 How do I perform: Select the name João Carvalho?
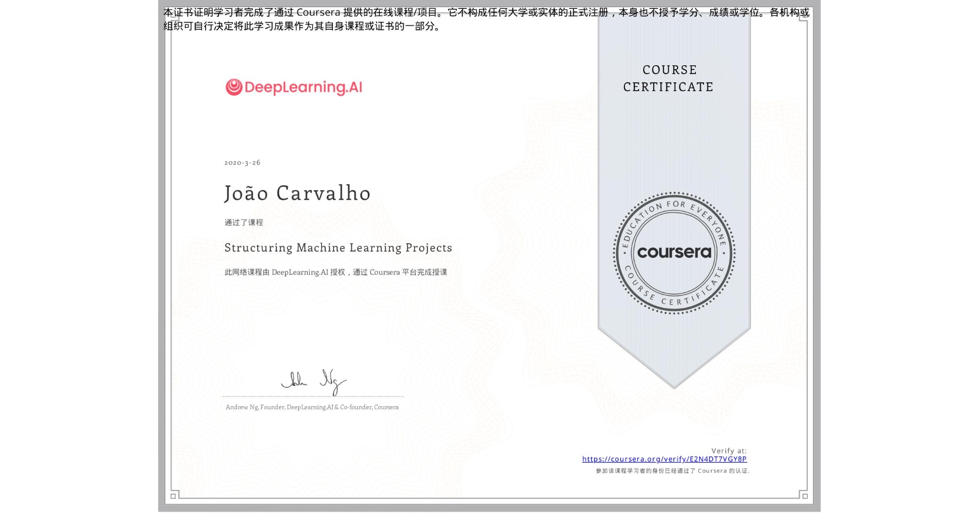pyautogui.click(x=298, y=193)
